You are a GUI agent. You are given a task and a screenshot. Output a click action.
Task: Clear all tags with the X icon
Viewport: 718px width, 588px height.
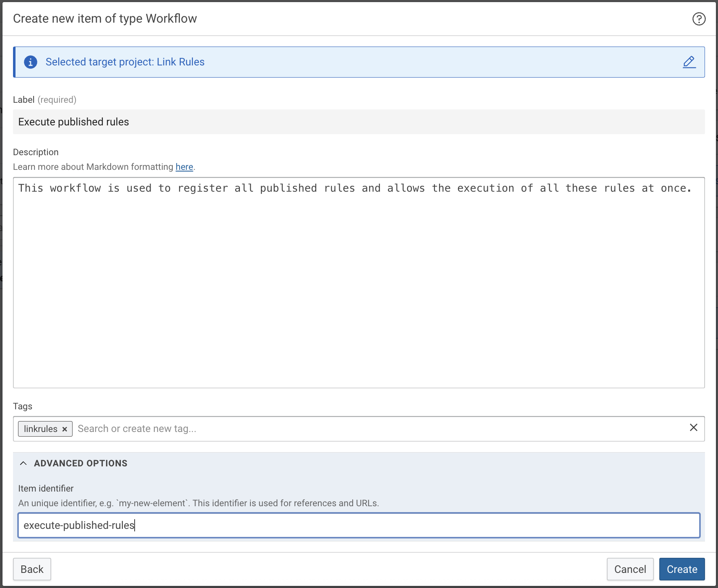point(694,427)
